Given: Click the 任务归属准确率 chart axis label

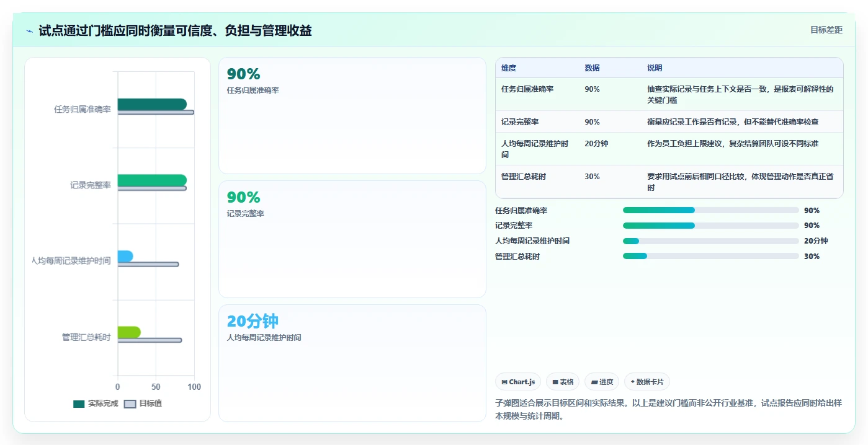Looking at the screenshot, I should (82, 110).
